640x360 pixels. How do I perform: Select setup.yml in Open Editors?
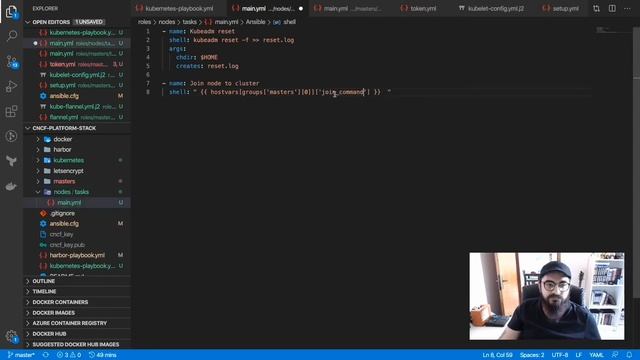[77, 85]
